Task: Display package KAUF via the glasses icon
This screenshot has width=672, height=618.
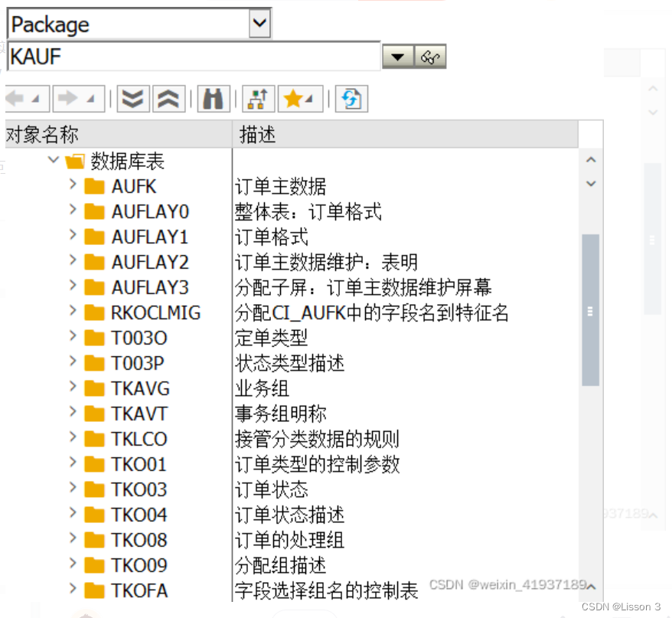Action: click(x=431, y=55)
